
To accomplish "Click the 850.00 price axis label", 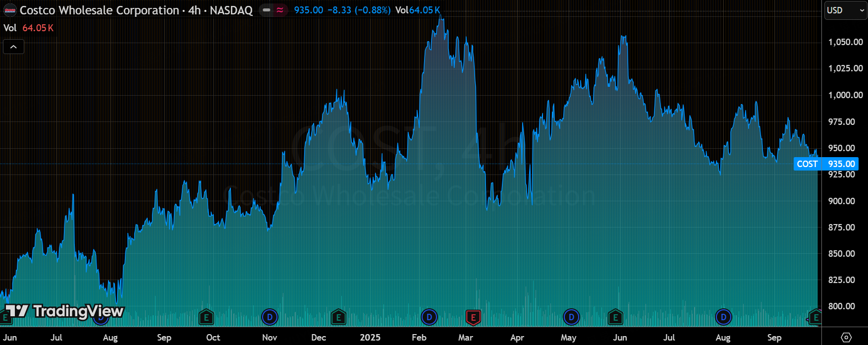I will (x=841, y=254).
